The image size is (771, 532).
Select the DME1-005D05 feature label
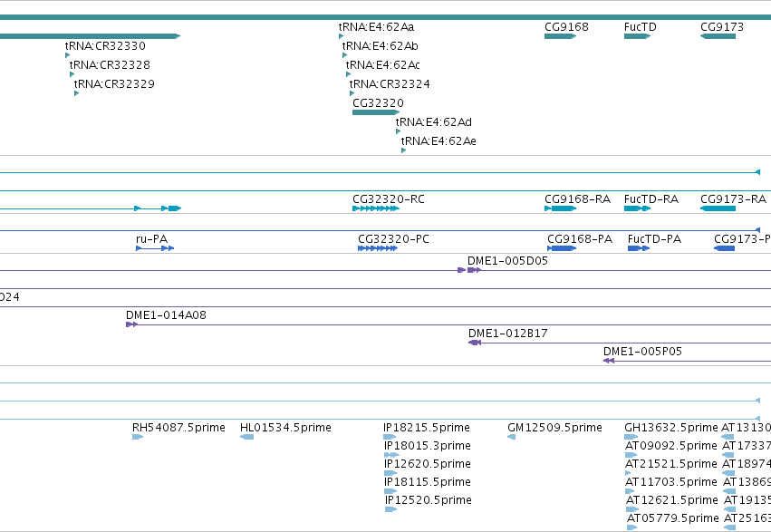[507, 261]
